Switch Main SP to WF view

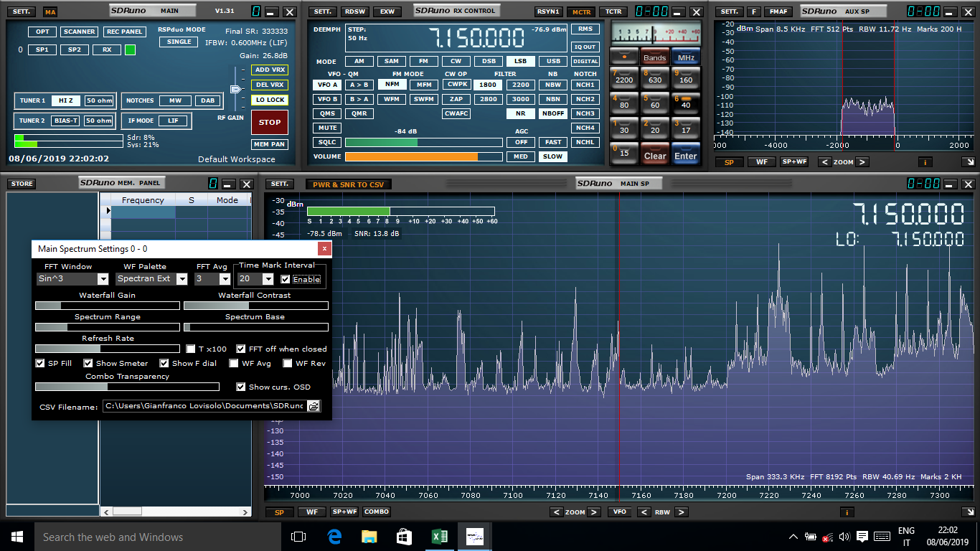pos(312,512)
